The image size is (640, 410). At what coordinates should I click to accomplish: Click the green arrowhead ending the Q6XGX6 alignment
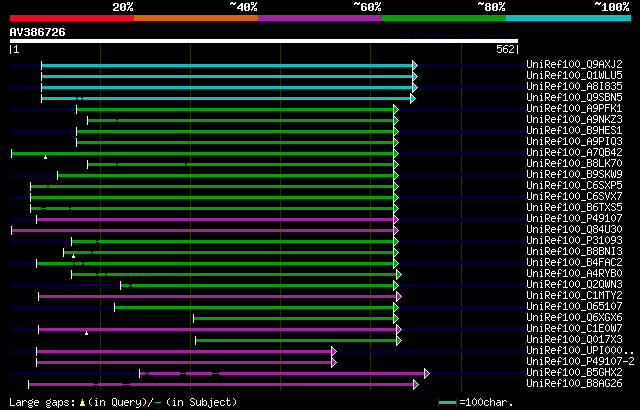(396, 319)
